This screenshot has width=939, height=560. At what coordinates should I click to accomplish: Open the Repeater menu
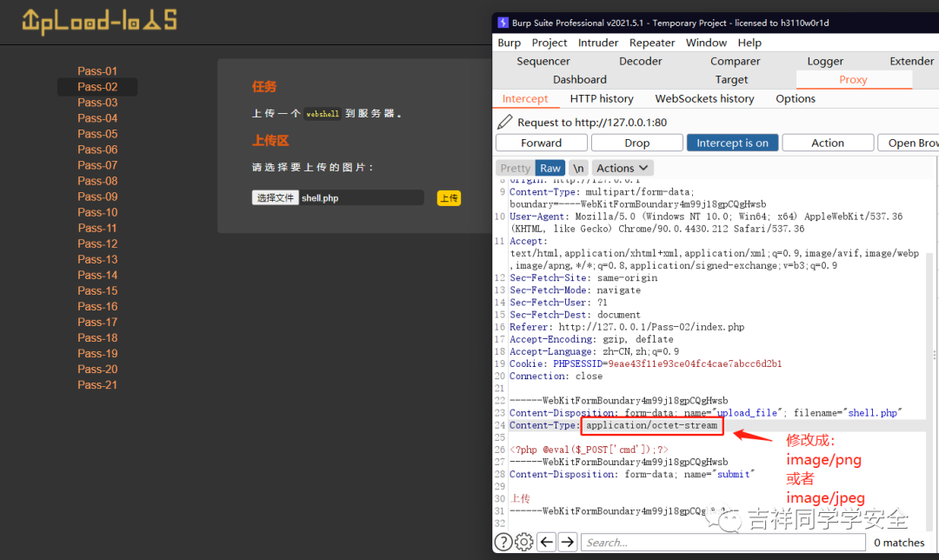651,43
